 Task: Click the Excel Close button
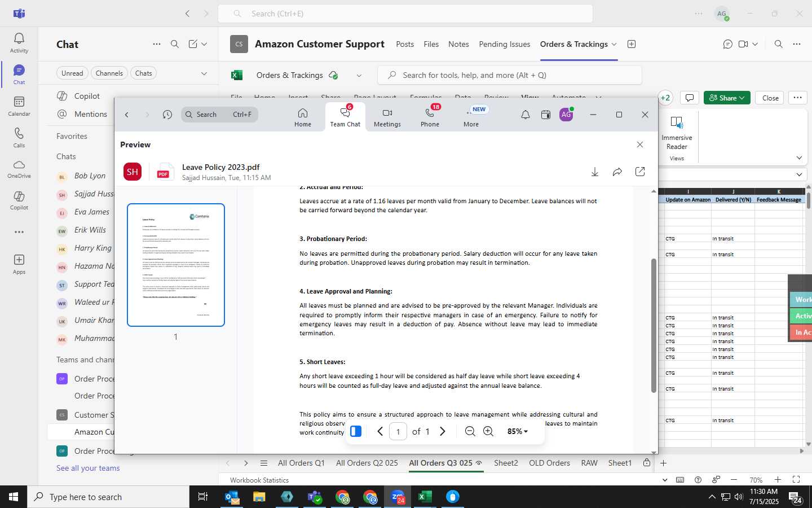(x=770, y=98)
